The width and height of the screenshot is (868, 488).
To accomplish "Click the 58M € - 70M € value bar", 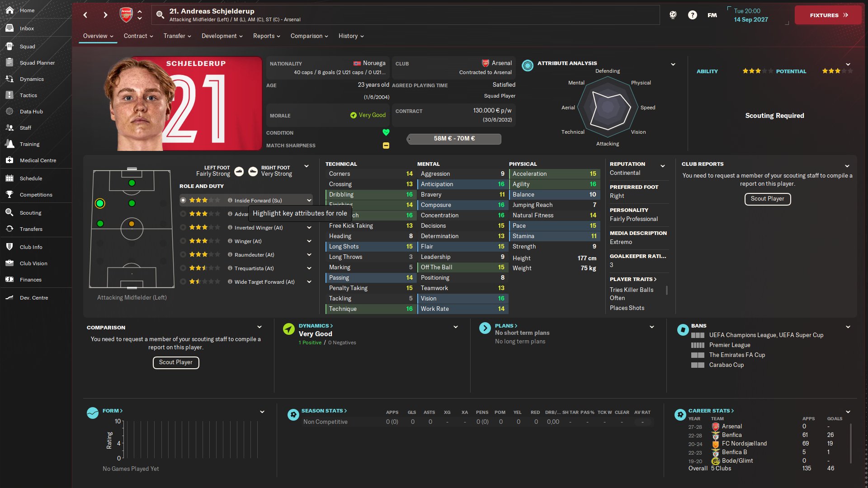I will [454, 139].
